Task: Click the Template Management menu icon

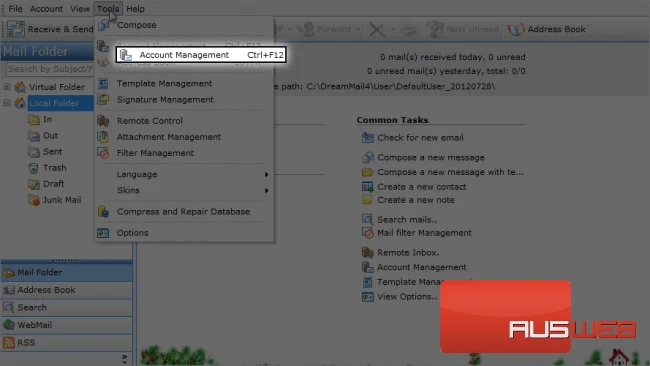Action: pos(103,84)
